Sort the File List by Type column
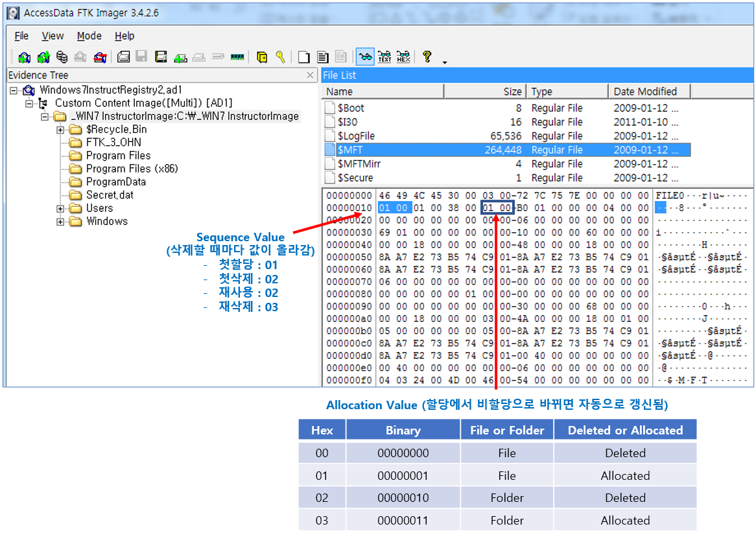 567,91
